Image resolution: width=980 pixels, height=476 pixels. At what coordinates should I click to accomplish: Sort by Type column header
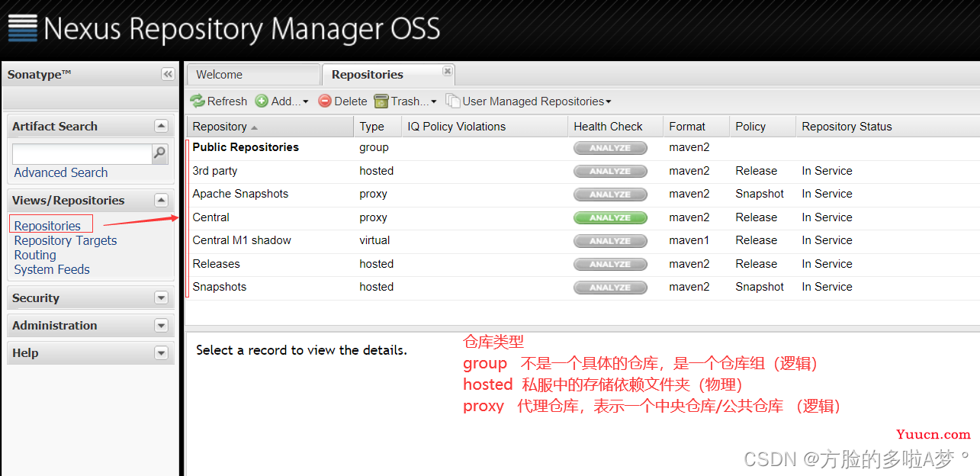tap(378, 127)
